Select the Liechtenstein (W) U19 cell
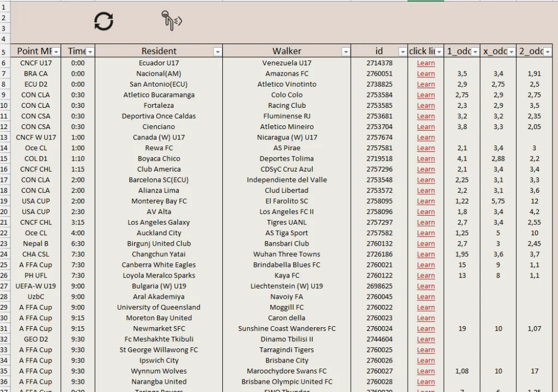Screen dimensions: 558x392 pos(287,286)
